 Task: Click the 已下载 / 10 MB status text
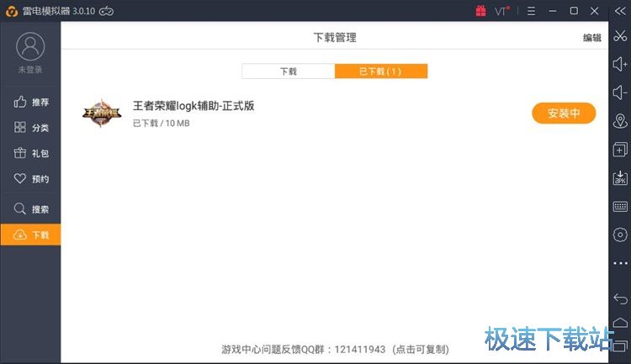[161, 123]
